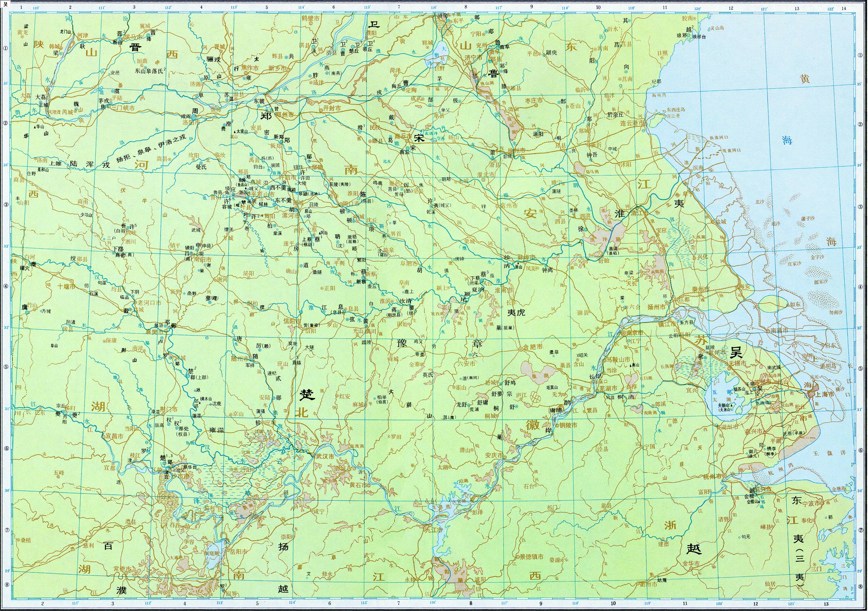Click the large 吴 state label near 无锡市

click(x=736, y=352)
